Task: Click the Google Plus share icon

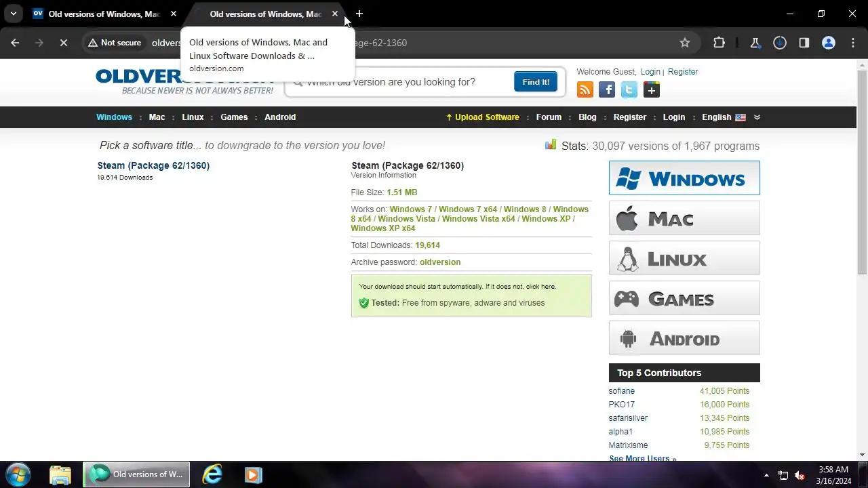Action: click(652, 89)
